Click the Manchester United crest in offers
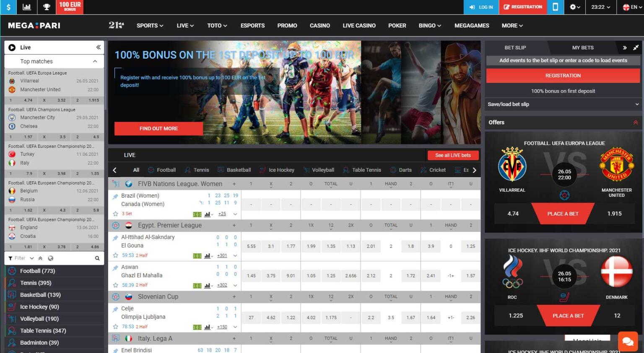 tap(616, 165)
